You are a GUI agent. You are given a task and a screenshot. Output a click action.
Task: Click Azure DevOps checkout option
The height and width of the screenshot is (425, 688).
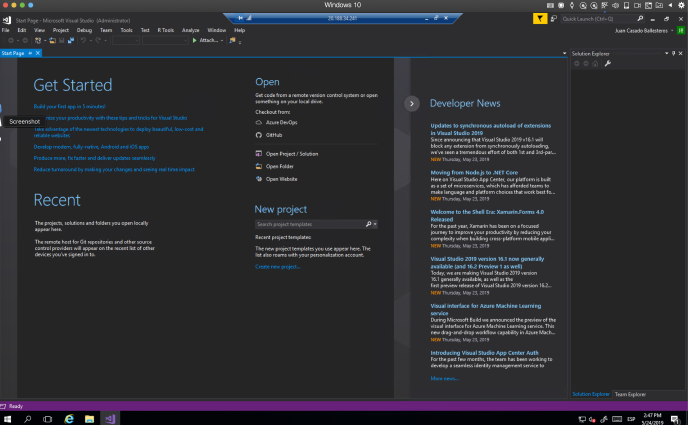tap(276, 123)
